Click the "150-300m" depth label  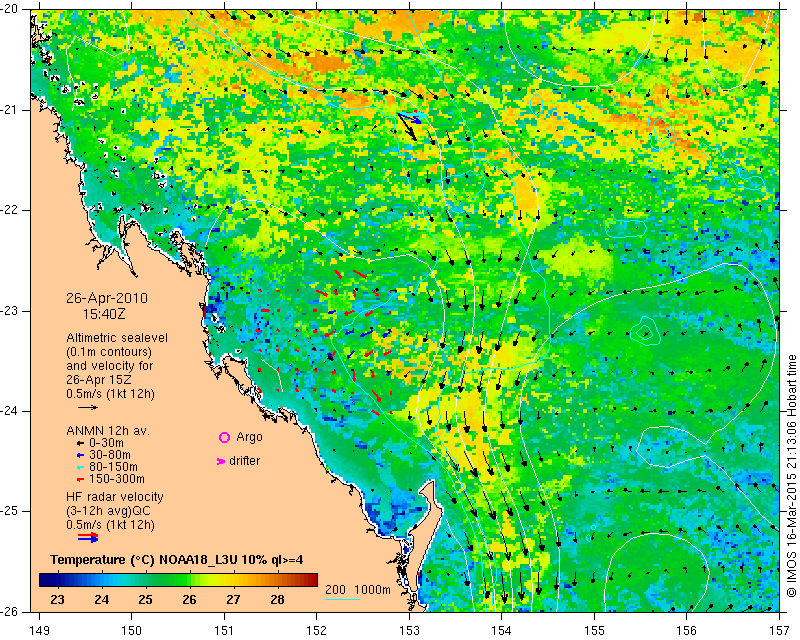(117, 479)
